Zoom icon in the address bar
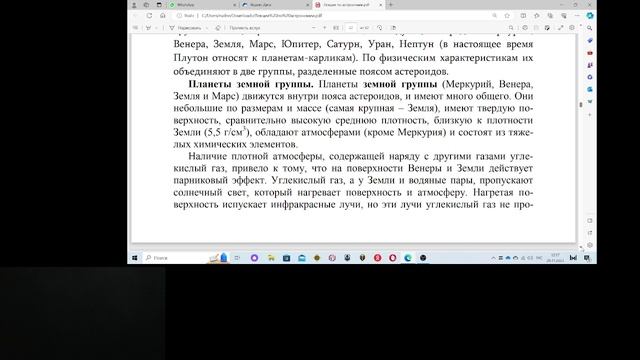Viewport: 640px width, 360px height. [x=494, y=16]
